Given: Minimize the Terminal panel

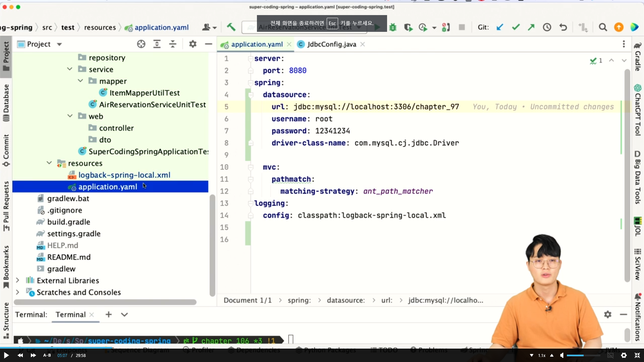Looking at the screenshot, I should click(624, 314).
